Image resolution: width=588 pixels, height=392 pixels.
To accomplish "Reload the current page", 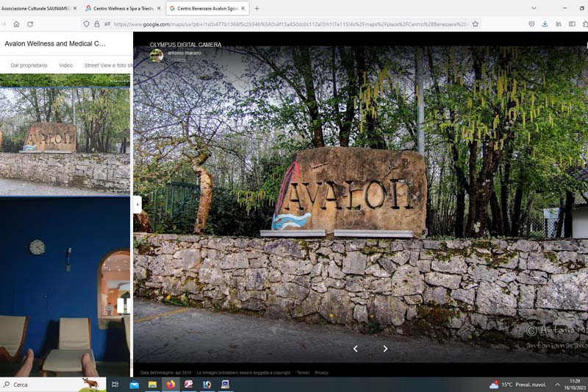I will tap(30, 24).
